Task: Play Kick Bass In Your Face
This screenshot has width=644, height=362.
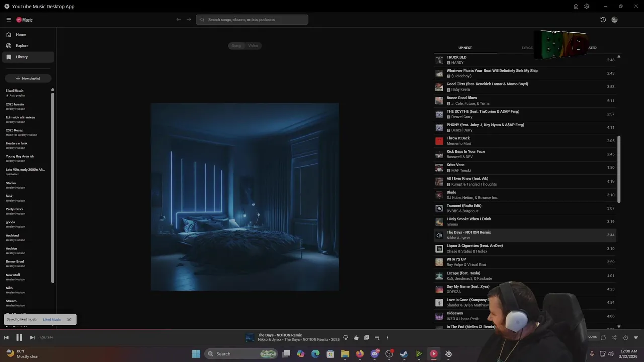Action: pyautogui.click(x=525, y=154)
